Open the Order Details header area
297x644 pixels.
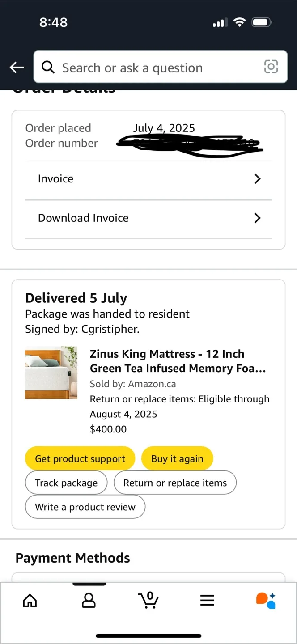64,89
